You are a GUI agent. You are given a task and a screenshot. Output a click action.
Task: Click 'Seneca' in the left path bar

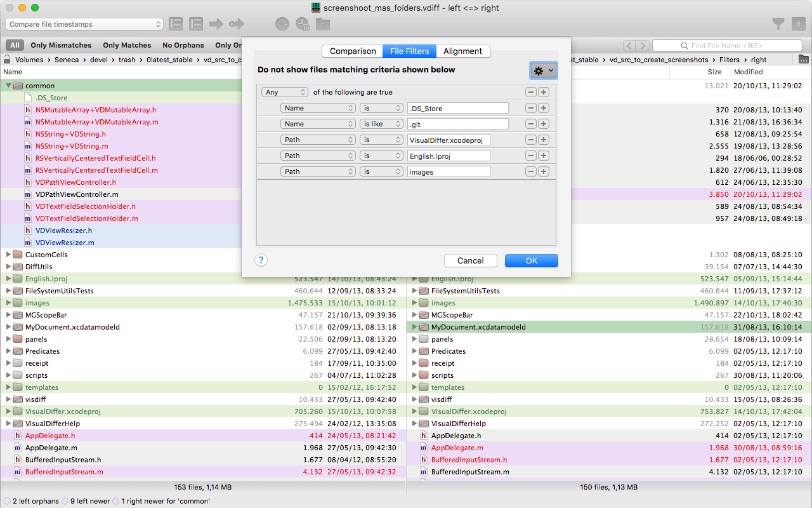[x=67, y=60]
